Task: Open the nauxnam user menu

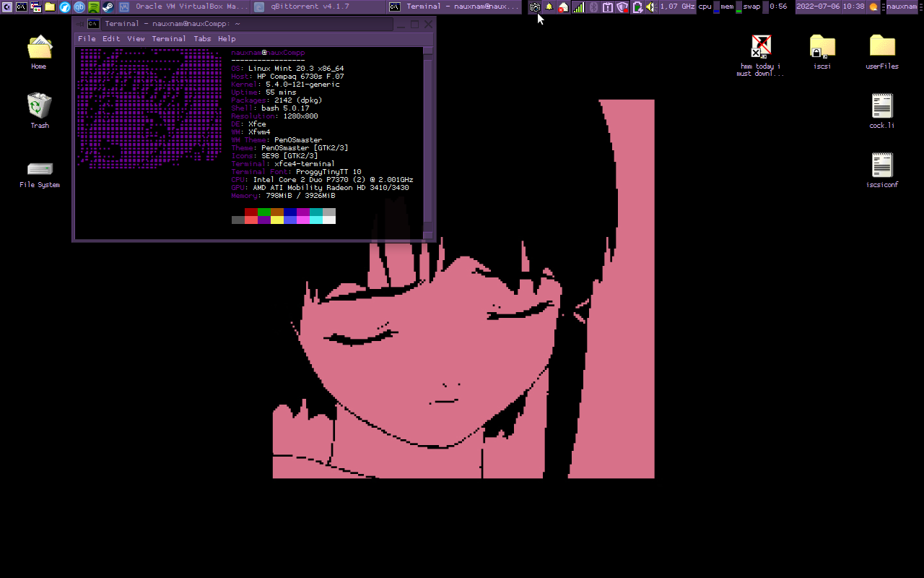Action: pyautogui.click(x=902, y=7)
